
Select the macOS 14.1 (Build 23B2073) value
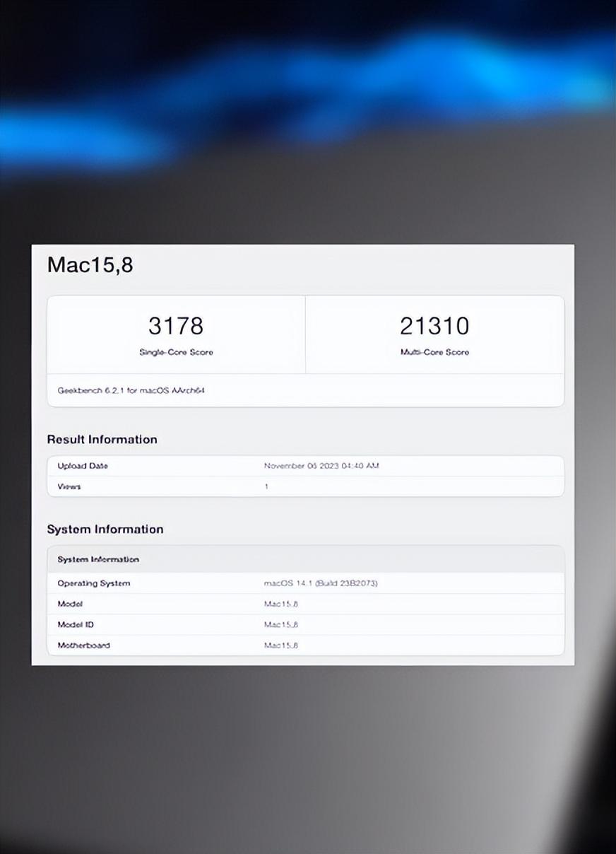click(321, 583)
